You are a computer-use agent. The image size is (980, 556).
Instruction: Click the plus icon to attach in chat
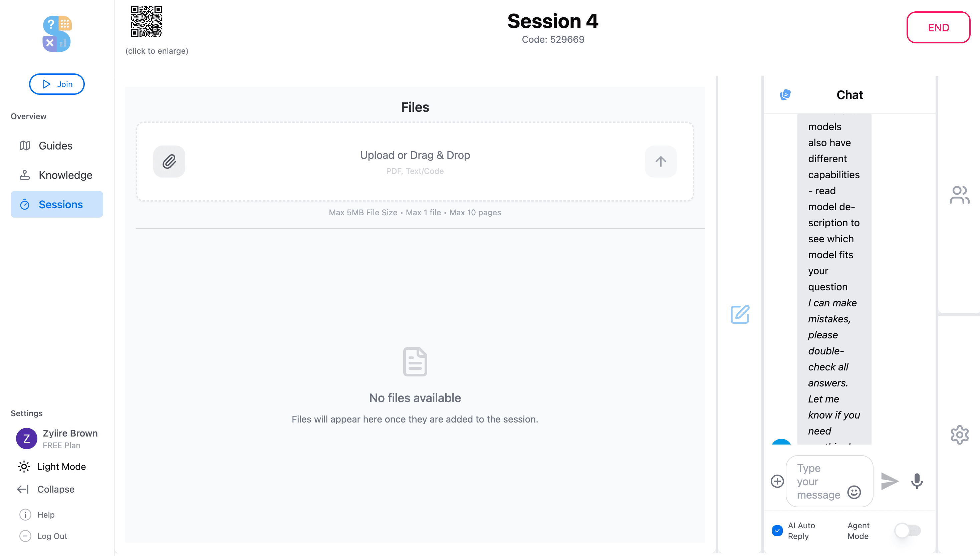(x=777, y=481)
